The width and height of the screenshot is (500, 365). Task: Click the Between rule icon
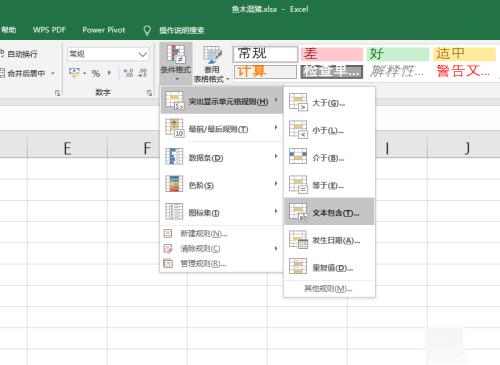point(298,156)
